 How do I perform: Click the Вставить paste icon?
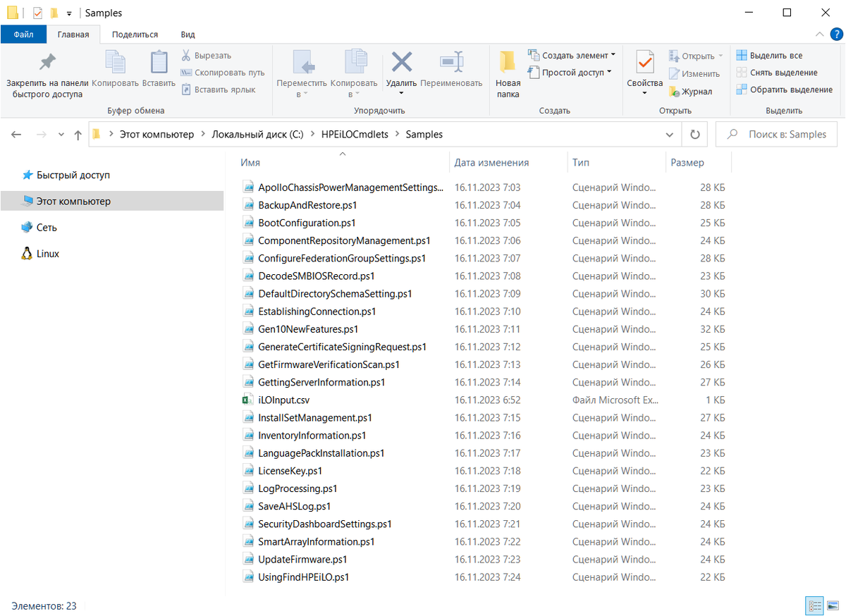click(159, 62)
